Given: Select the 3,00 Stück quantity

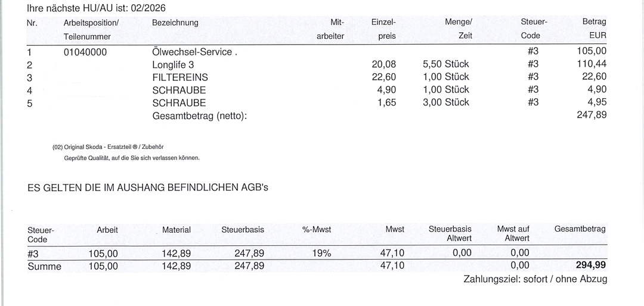Looking at the screenshot, I should (445, 102).
